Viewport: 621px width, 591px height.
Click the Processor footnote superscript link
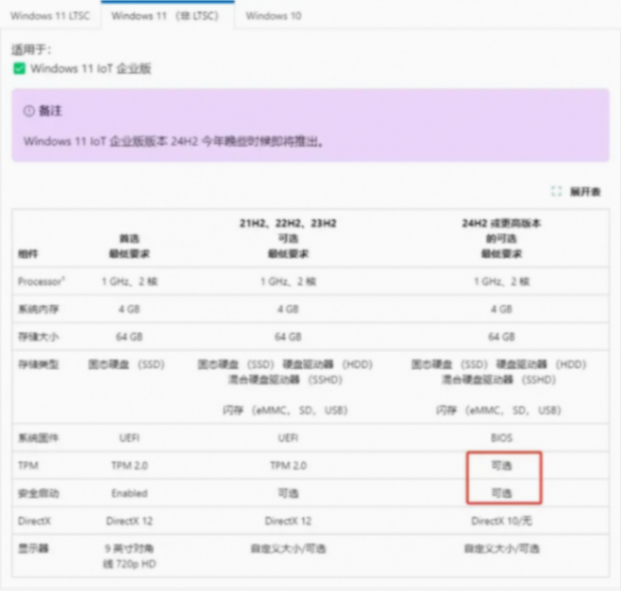coord(65,279)
